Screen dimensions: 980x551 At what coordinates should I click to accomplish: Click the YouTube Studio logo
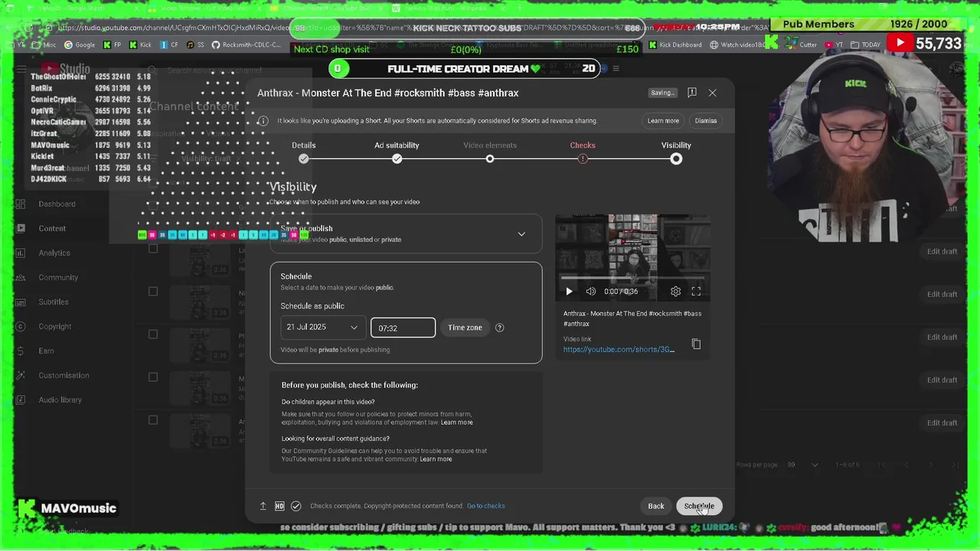click(65, 70)
